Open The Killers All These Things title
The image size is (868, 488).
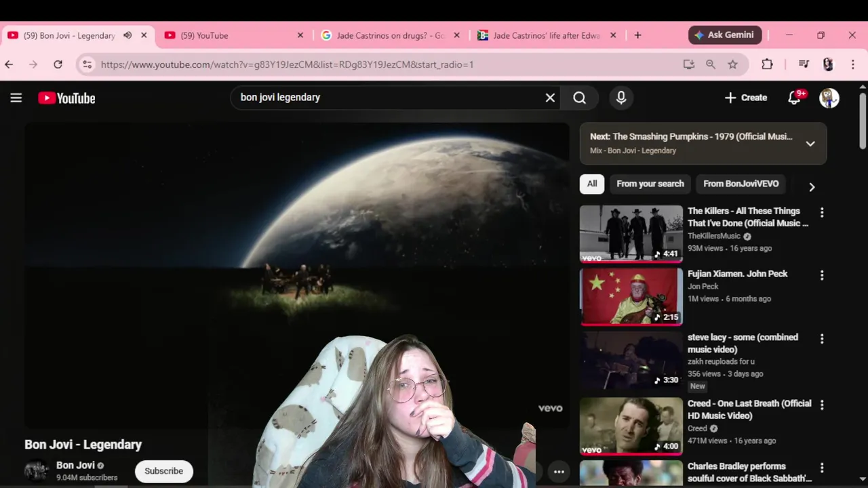(748, 217)
